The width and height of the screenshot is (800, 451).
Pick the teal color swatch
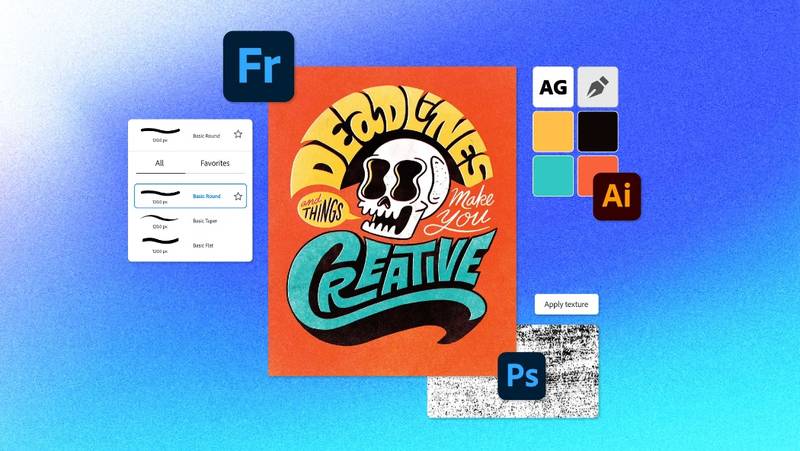point(553,176)
